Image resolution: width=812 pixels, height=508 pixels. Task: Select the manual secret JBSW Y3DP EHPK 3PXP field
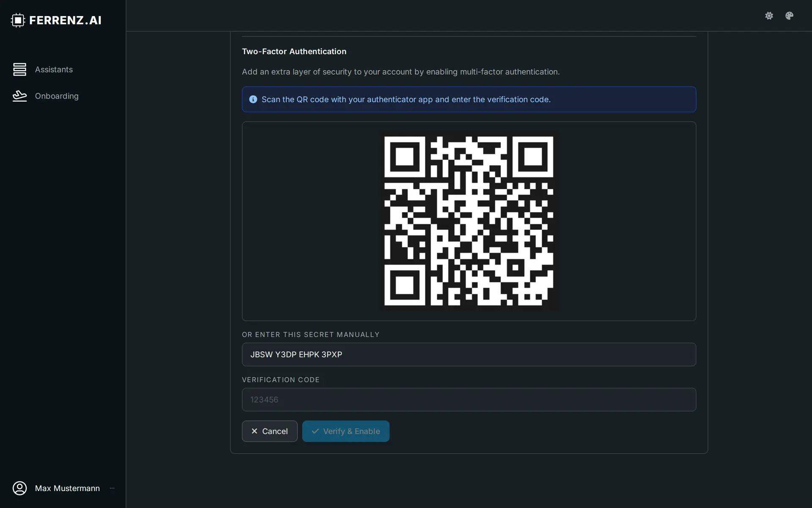[469, 354]
